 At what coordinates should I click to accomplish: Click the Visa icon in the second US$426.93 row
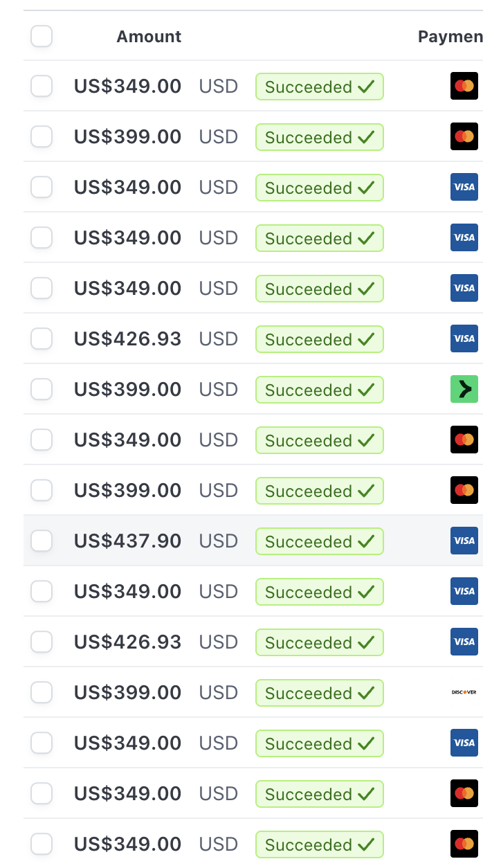[x=464, y=642]
